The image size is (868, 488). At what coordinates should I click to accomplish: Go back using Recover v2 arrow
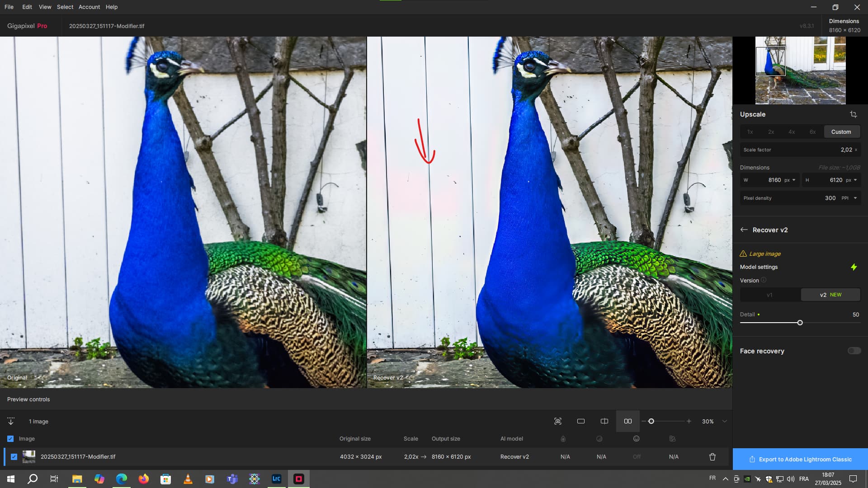[744, 230]
